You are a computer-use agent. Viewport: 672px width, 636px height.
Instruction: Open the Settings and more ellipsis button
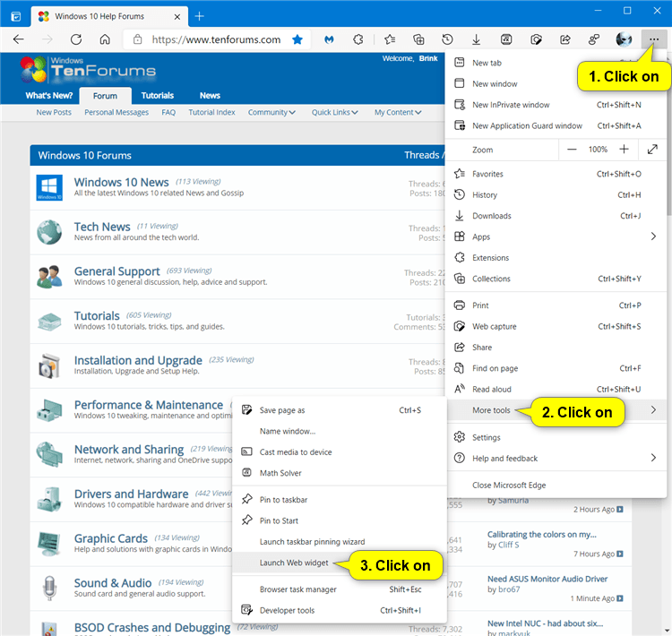(653, 39)
